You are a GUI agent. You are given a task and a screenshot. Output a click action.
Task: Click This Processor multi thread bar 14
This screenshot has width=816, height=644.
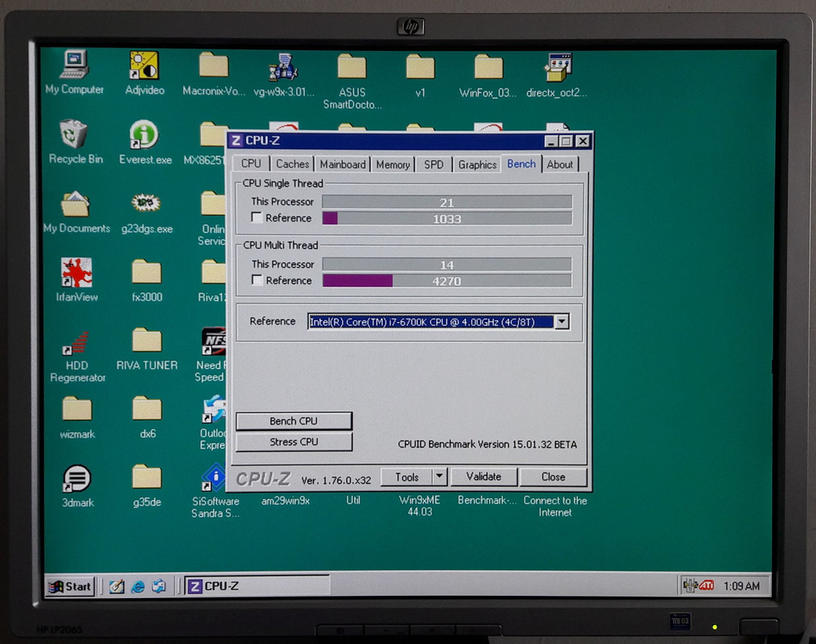tap(447, 265)
